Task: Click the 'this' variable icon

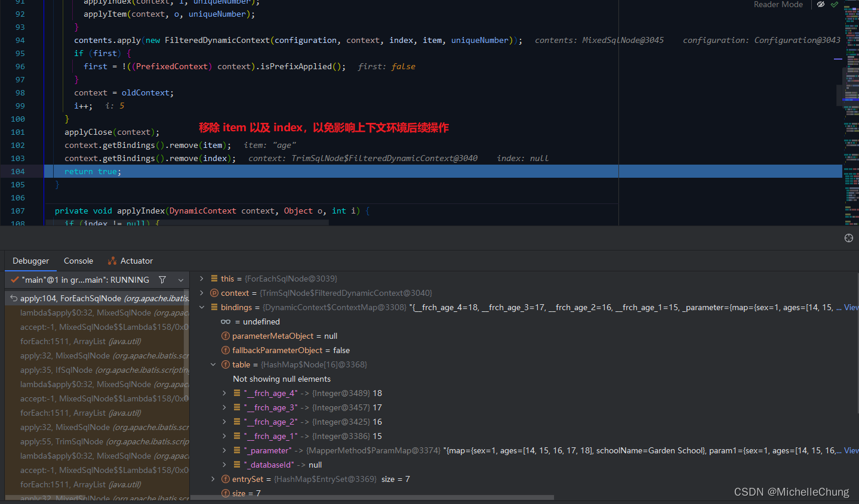Action: pos(214,279)
